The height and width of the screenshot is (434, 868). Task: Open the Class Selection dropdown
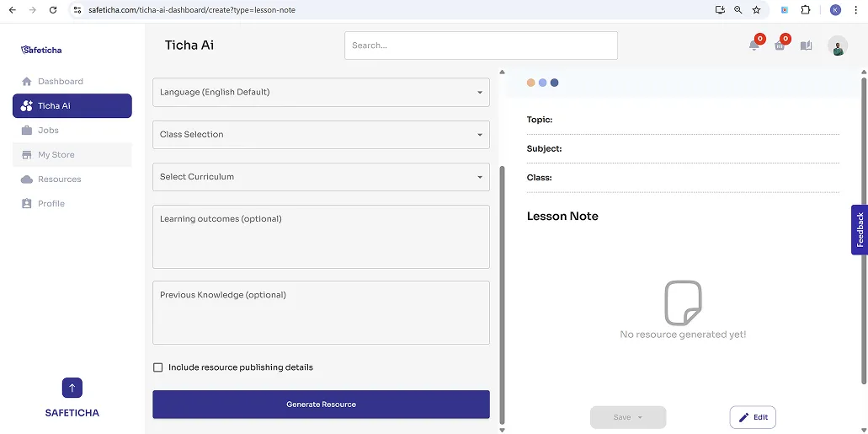[321, 135]
